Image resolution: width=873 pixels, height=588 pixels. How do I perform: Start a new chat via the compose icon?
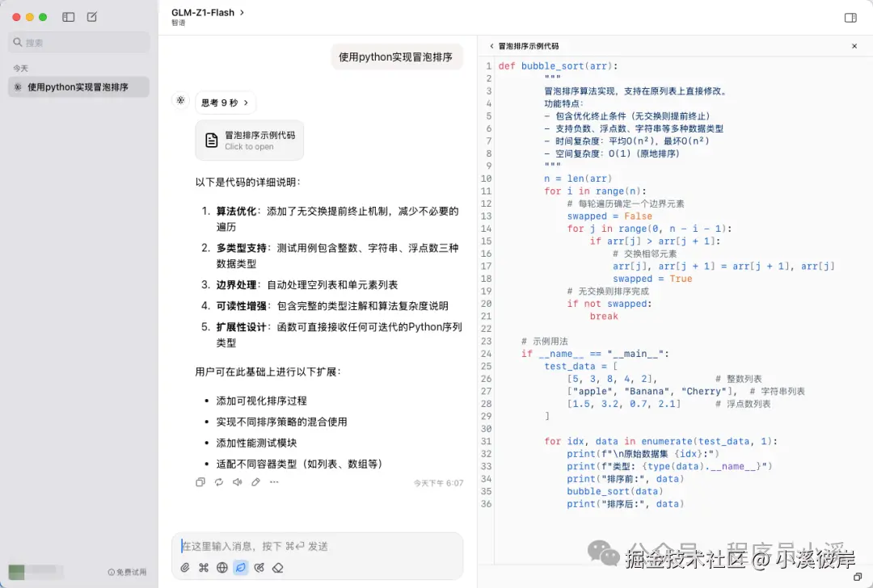(x=91, y=17)
